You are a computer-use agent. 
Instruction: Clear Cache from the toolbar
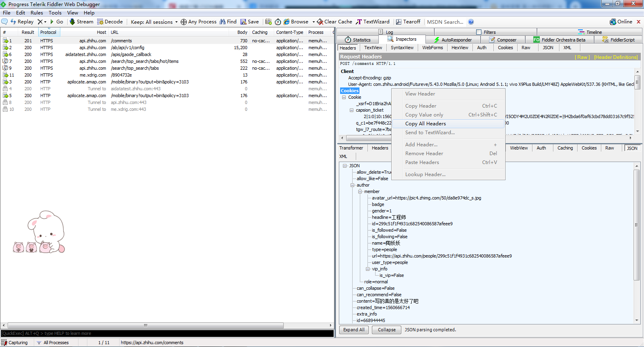point(334,22)
